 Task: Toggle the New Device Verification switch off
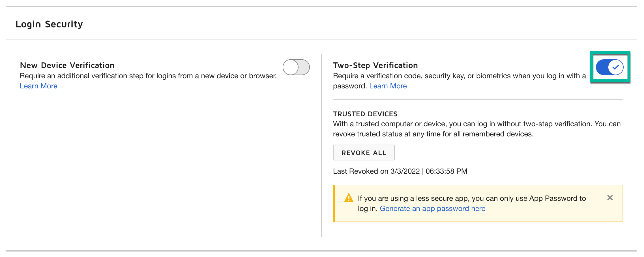(x=296, y=67)
